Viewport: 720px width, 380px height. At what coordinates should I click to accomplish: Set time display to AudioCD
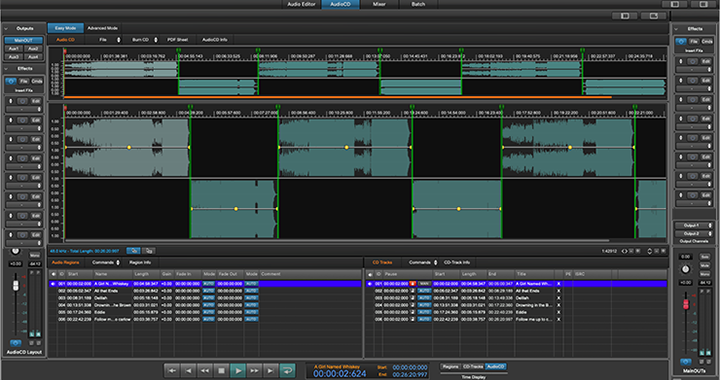[x=496, y=367]
